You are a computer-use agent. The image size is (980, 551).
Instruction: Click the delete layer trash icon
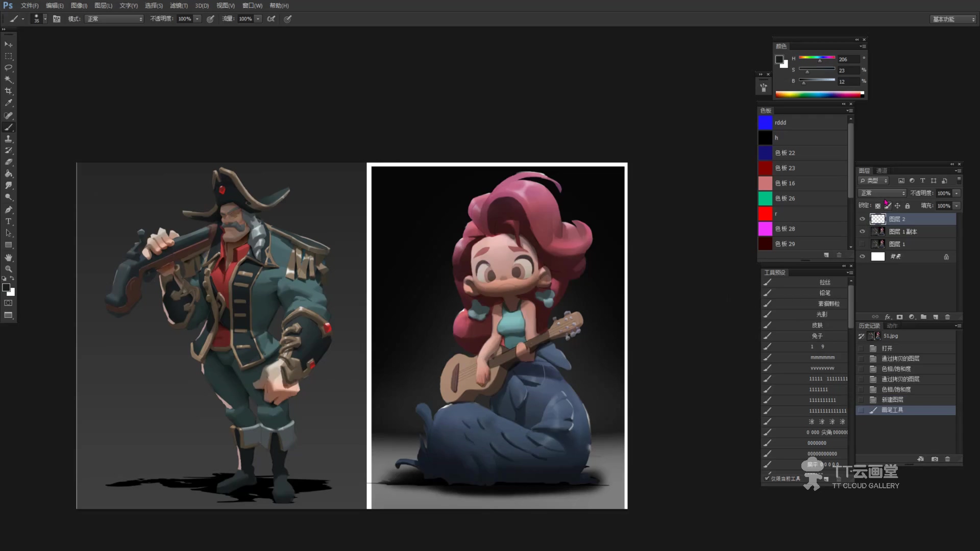(948, 317)
